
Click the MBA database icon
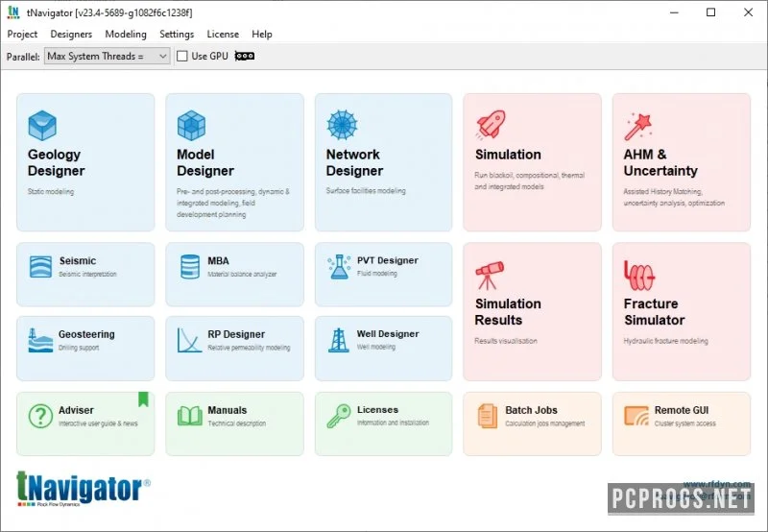[x=190, y=267]
